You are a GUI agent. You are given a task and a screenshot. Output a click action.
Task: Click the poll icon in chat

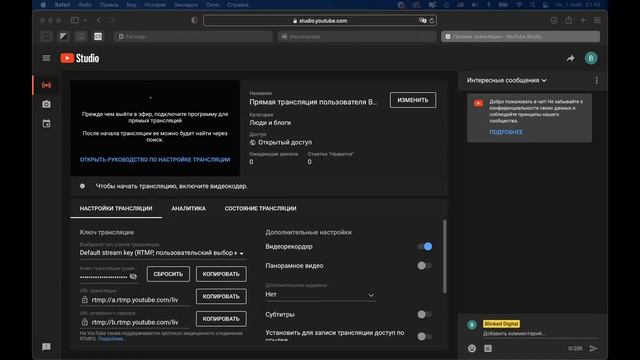[x=488, y=348]
